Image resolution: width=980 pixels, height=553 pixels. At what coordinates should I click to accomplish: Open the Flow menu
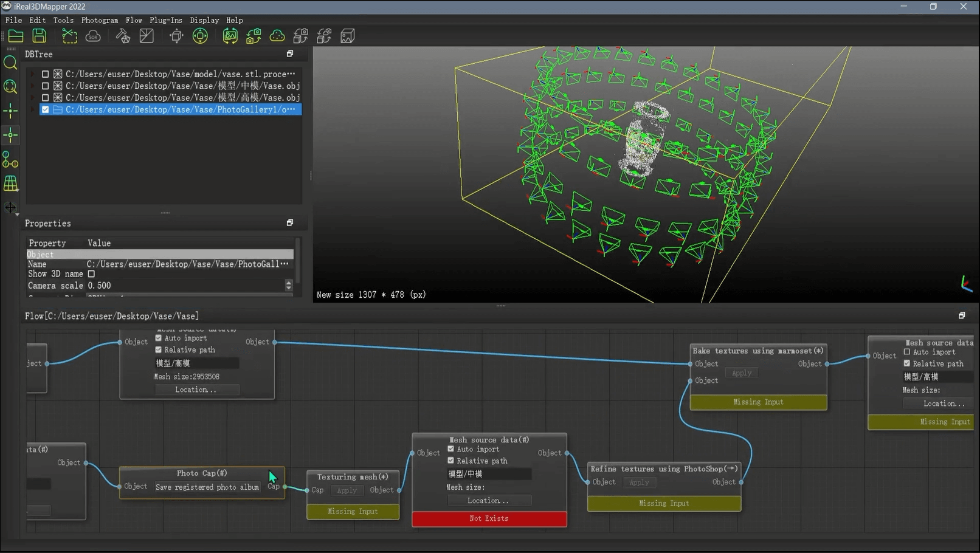point(134,20)
